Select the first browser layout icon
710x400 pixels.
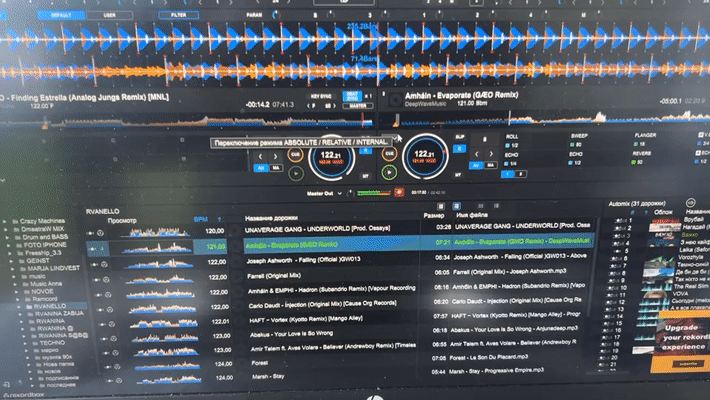(440, 207)
